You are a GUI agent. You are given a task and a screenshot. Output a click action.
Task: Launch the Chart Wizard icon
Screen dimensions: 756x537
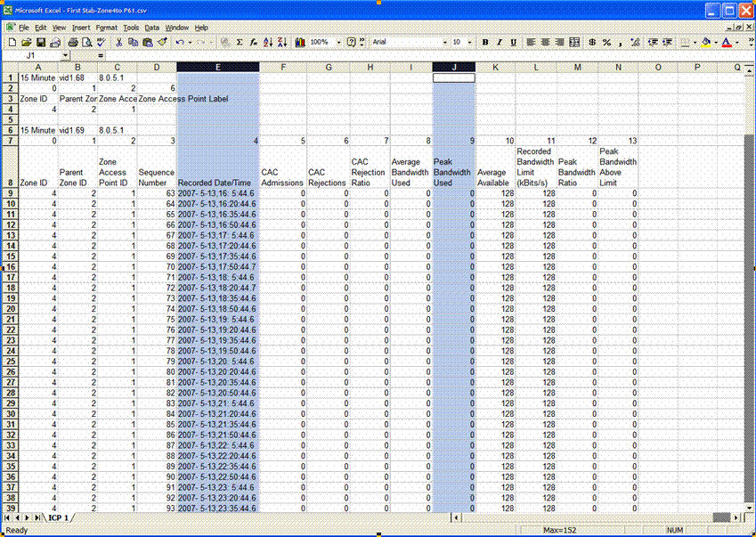[300, 43]
